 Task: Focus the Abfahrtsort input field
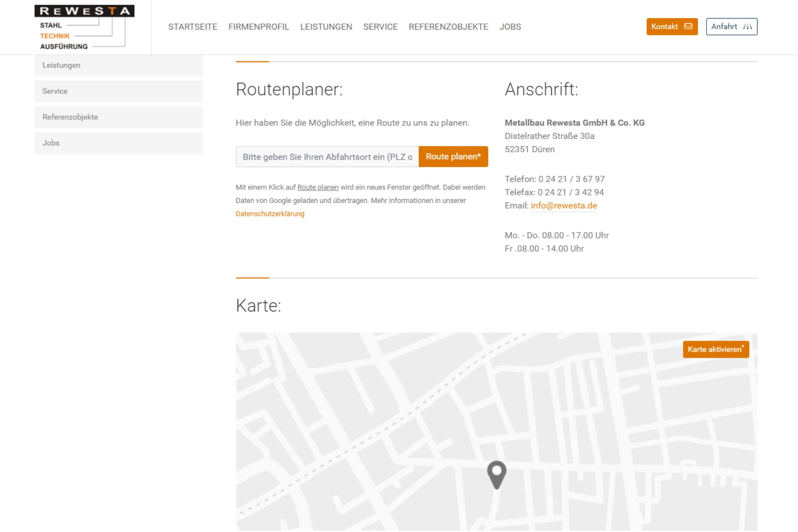(327, 157)
